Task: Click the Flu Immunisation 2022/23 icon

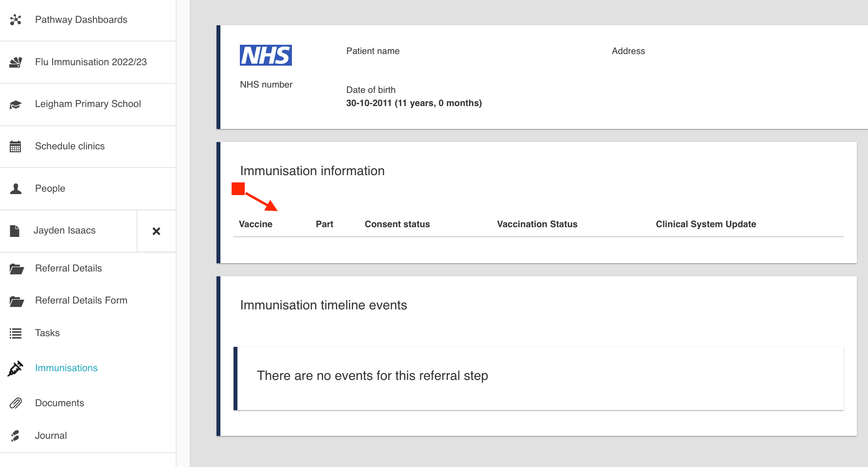Action: click(x=16, y=62)
